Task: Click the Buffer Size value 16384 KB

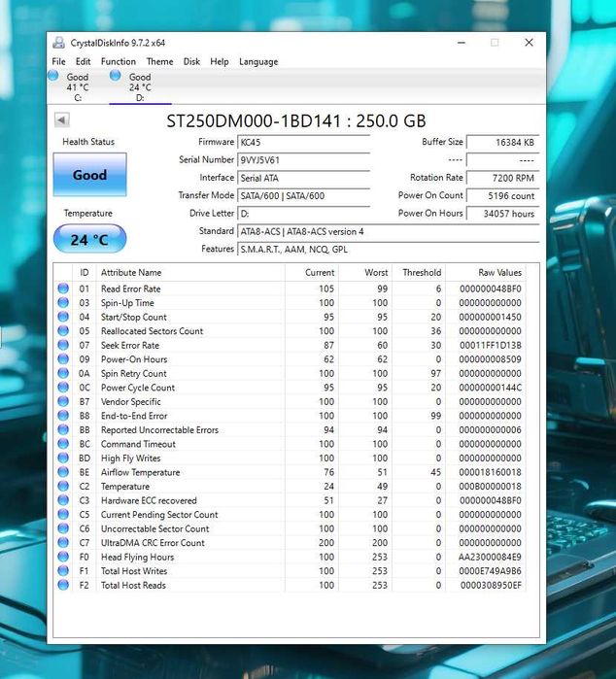Action: [x=502, y=143]
